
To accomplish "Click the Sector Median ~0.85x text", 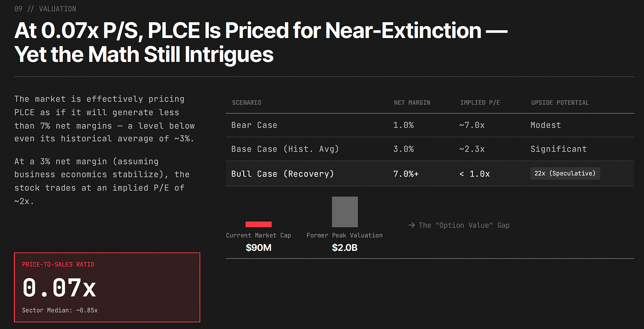I will tap(60, 310).
